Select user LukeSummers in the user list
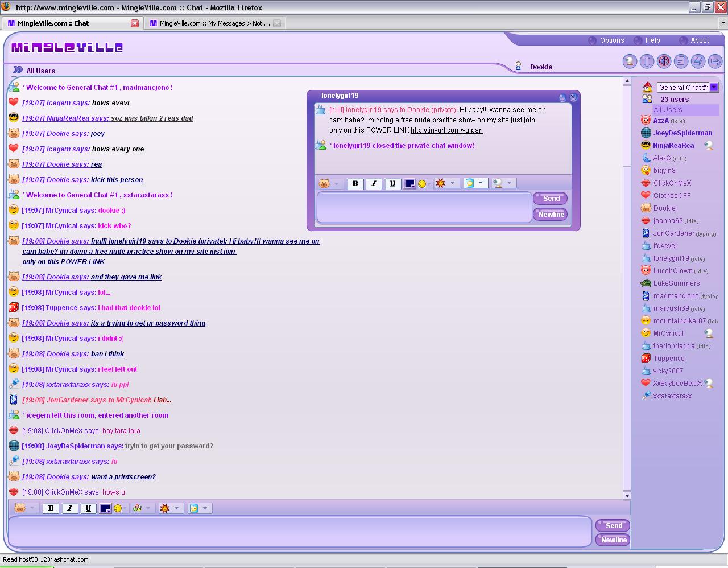This screenshot has width=728, height=568. click(x=676, y=283)
